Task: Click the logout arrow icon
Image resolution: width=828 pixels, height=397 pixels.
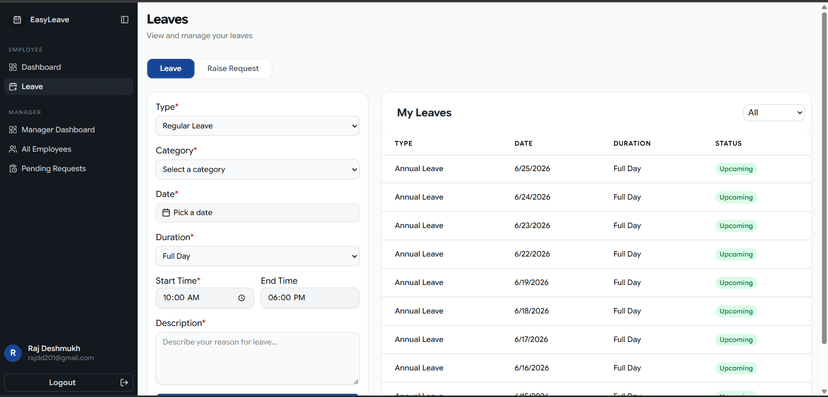Action: click(124, 382)
